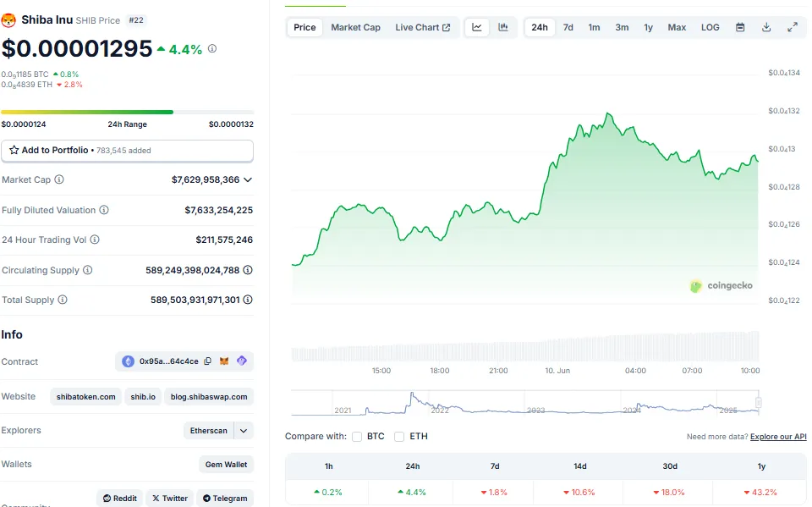Image resolution: width=812 pixels, height=507 pixels.
Task: Open the Live Chart tab
Action: pyautogui.click(x=423, y=27)
